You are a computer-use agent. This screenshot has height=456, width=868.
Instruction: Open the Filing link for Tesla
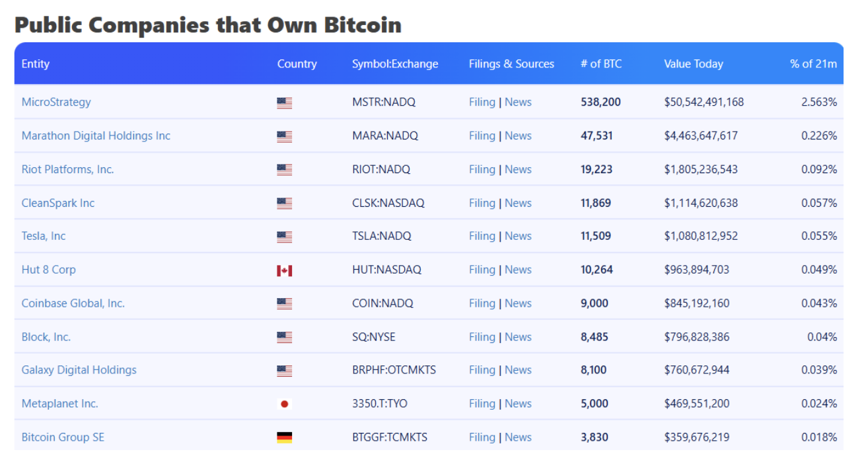coord(482,236)
